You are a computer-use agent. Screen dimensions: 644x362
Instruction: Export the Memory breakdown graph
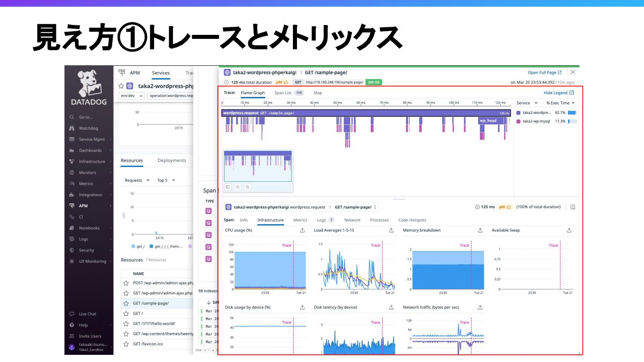click(480, 231)
